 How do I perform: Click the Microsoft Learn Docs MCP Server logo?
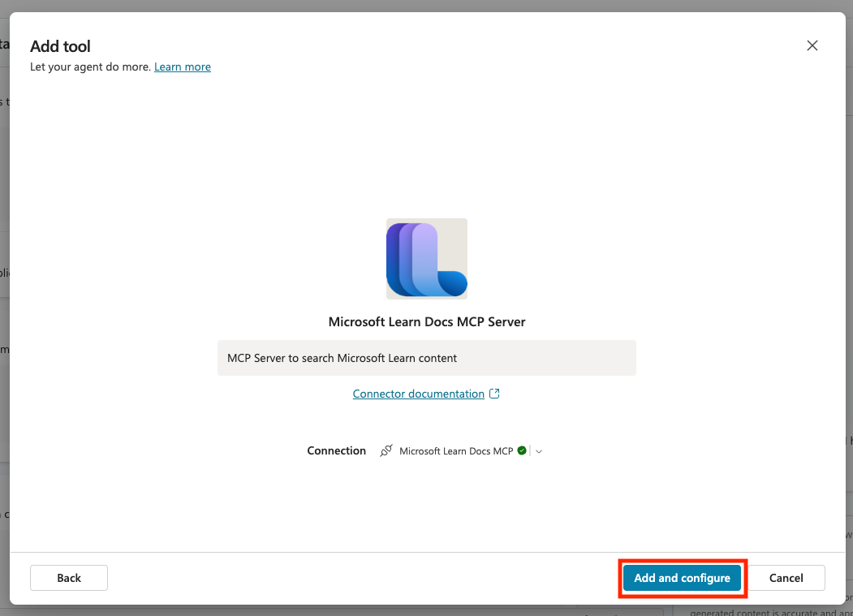426,258
